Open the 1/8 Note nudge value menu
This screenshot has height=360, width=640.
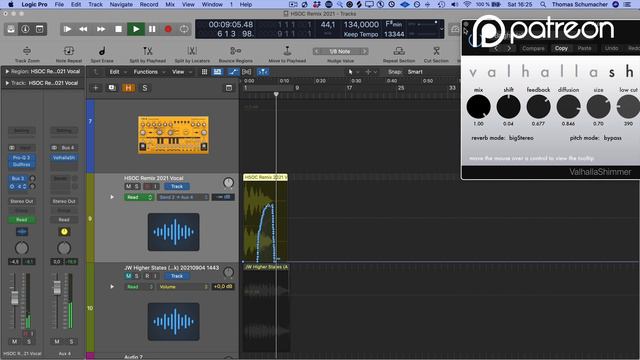[x=340, y=51]
